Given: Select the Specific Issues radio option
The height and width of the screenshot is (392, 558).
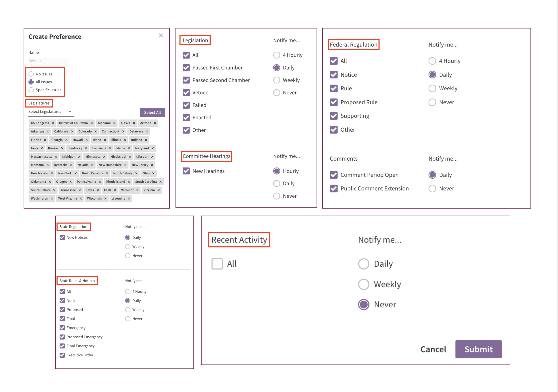Looking at the screenshot, I should click(31, 90).
